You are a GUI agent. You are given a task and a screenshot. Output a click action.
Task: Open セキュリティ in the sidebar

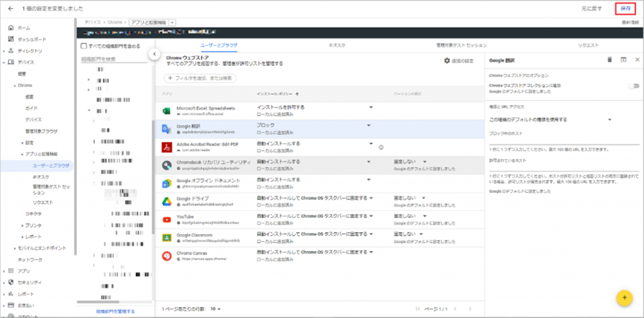click(29, 283)
